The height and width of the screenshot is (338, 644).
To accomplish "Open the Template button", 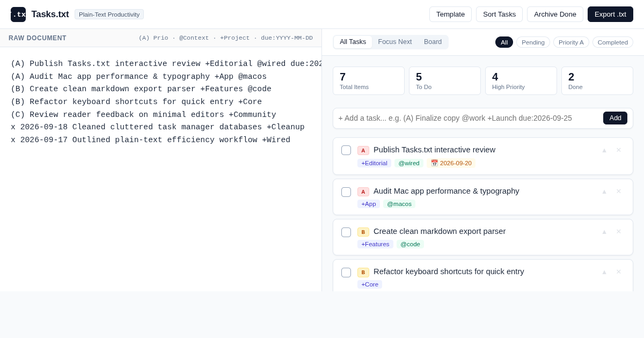I will pyautogui.click(x=450, y=14).
